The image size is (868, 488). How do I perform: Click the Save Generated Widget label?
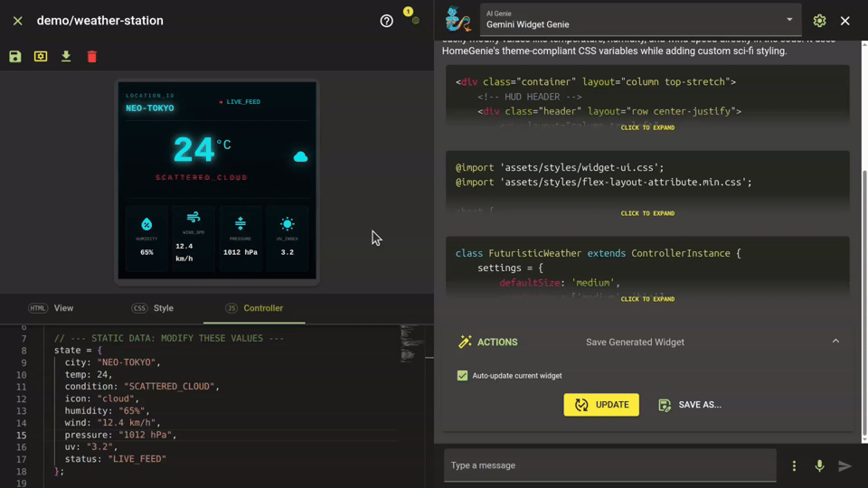(635, 342)
